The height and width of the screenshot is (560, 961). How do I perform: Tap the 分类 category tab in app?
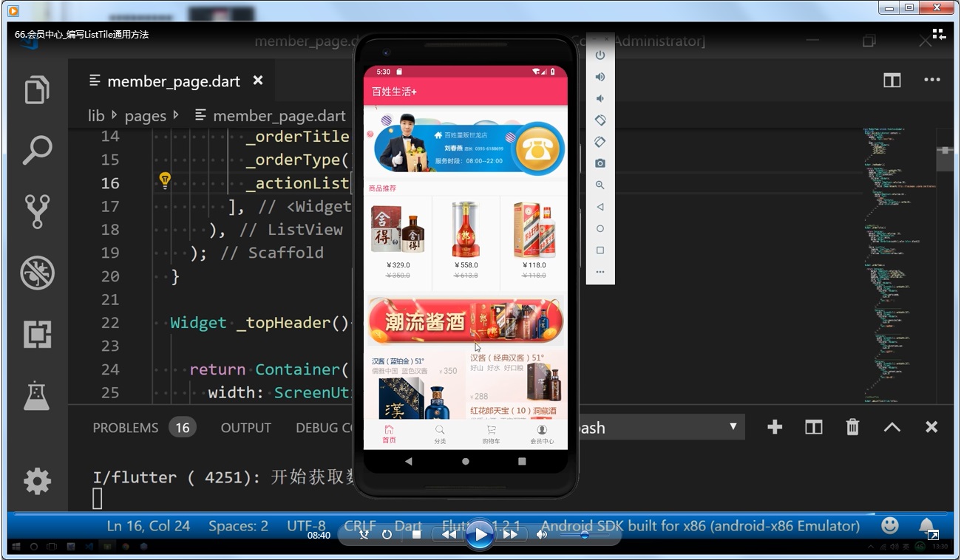pyautogui.click(x=440, y=434)
